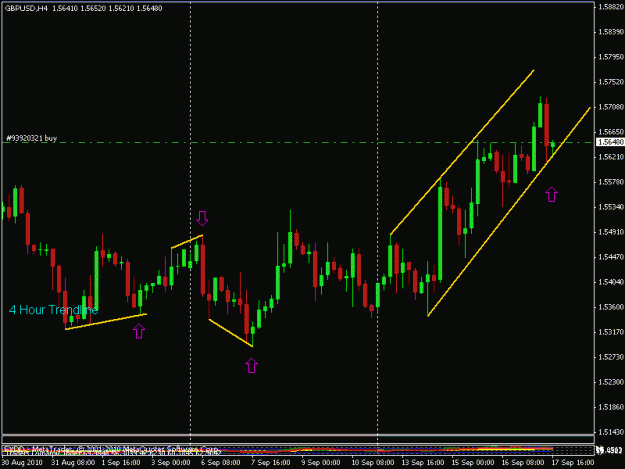The width and height of the screenshot is (625, 469).
Task: Select the upper yellow channel trendline
Action: pyautogui.click(x=462, y=152)
